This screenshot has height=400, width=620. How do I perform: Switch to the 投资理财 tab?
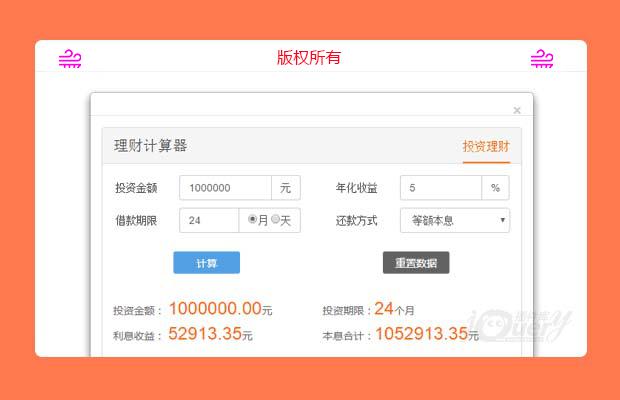tap(486, 147)
